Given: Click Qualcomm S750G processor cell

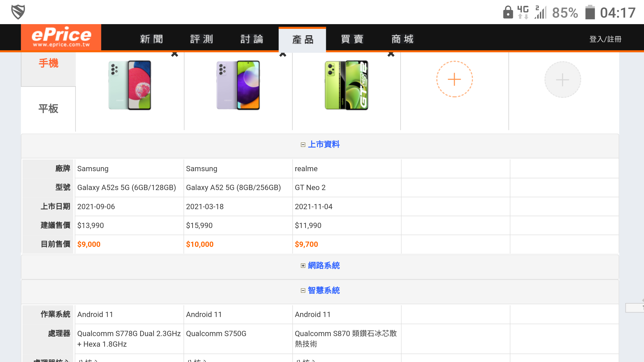Looking at the screenshot, I should (x=238, y=339).
